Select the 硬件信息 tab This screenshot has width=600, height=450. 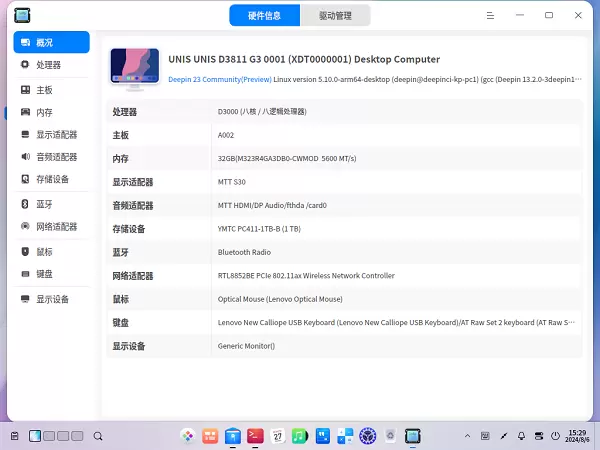[x=264, y=15]
